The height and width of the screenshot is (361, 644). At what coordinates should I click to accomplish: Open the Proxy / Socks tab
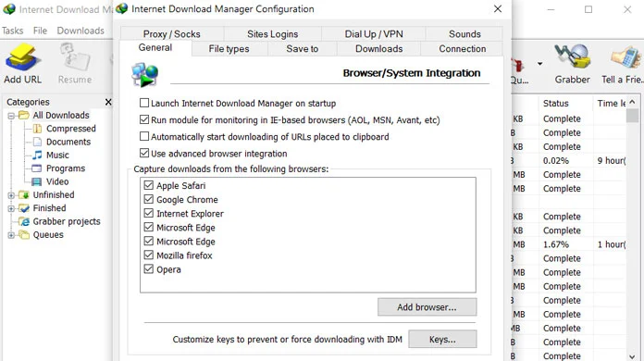(x=172, y=34)
